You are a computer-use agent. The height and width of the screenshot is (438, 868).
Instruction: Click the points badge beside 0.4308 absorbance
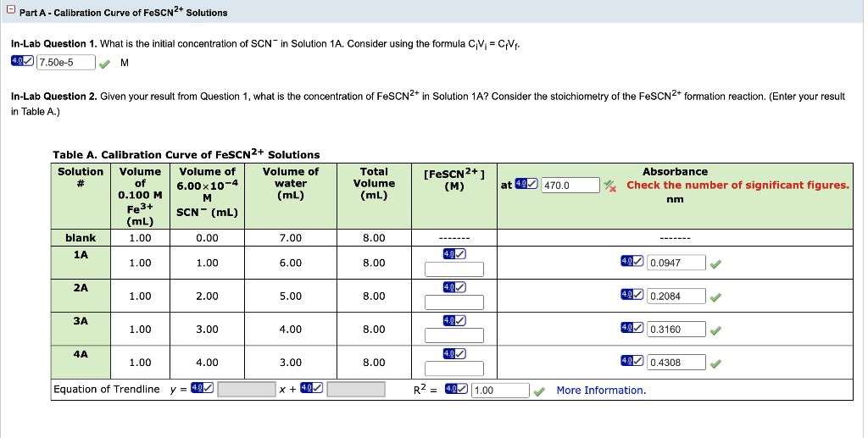(632, 360)
